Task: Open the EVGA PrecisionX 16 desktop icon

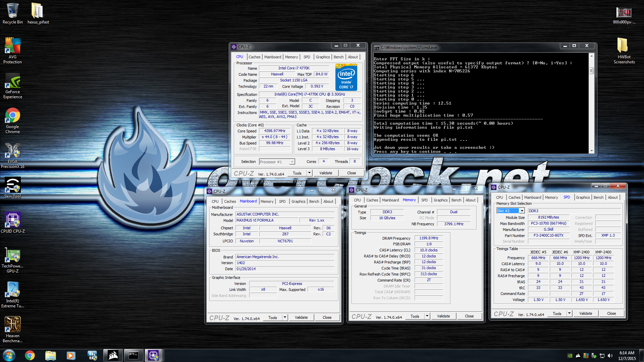Action: [12, 156]
